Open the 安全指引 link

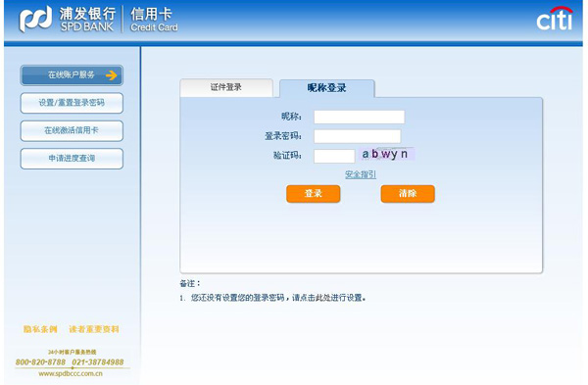[361, 174]
